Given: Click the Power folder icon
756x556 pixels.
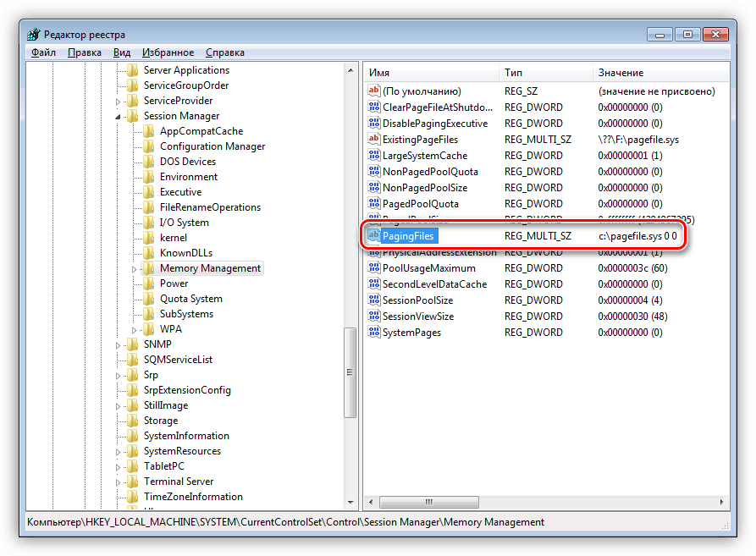Looking at the screenshot, I should (x=148, y=284).
